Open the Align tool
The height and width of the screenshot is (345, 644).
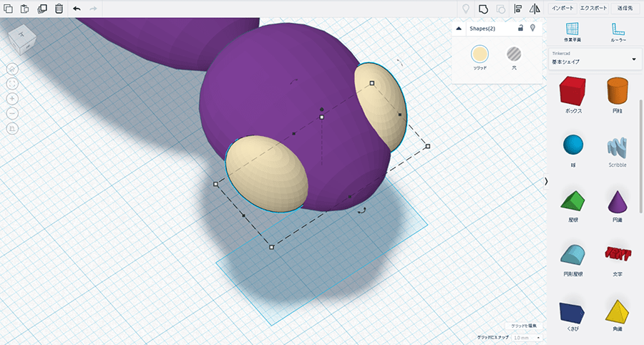[x=518, y=9]
